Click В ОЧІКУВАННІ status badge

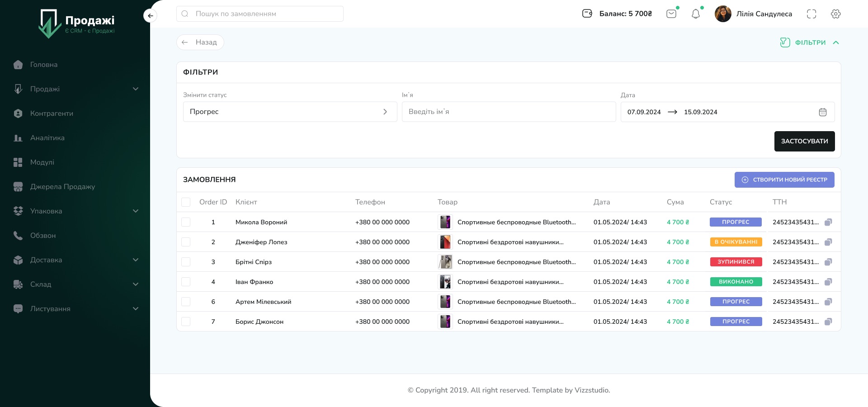pyautogui.click(x=736, y=242)
